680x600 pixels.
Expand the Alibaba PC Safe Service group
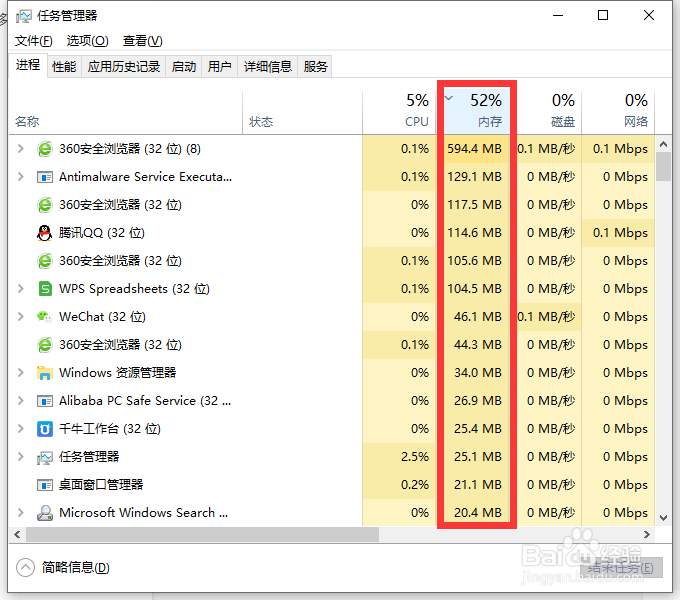click(20, 401)
